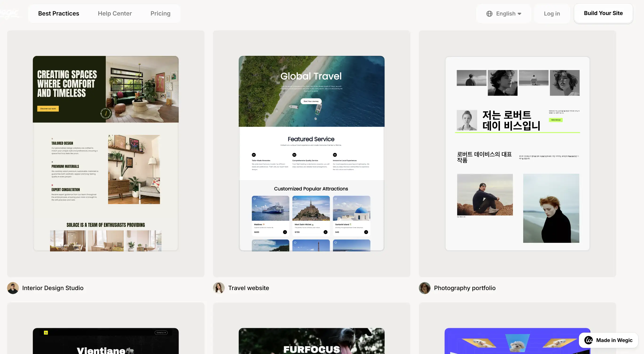Click Build Your Site button
Screen dimensions: 644x354
pyautogui.click(x=603, y=13)
